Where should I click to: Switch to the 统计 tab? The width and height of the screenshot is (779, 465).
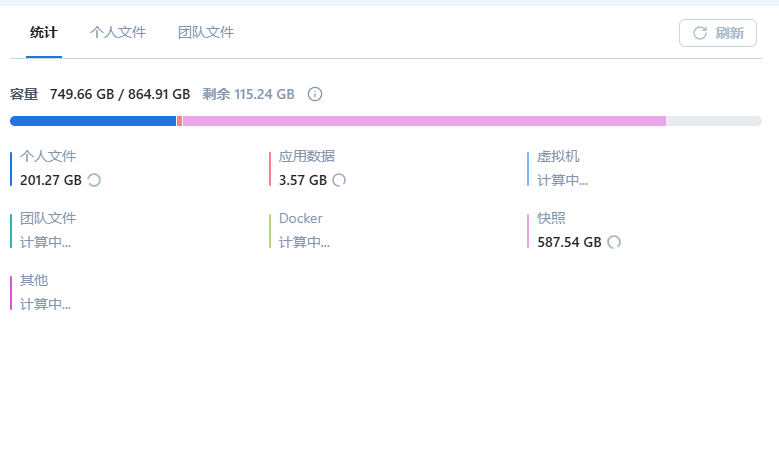coord(44,33)
